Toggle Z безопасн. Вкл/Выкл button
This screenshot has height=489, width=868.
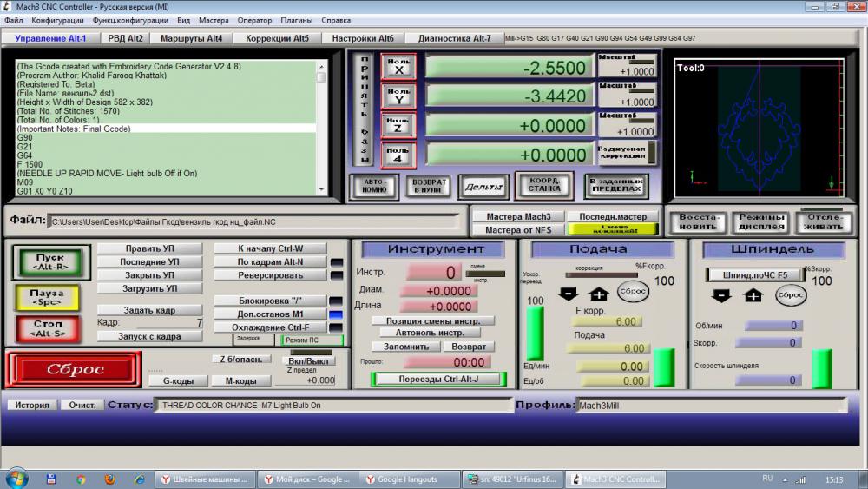(308, 360)
